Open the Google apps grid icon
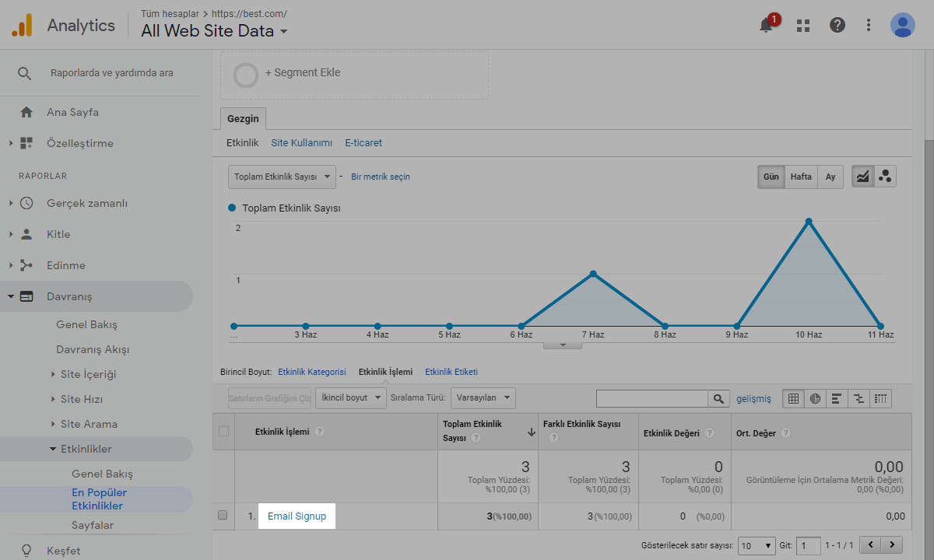The width and height of the screenshot is (934, 560). [803, 26]
